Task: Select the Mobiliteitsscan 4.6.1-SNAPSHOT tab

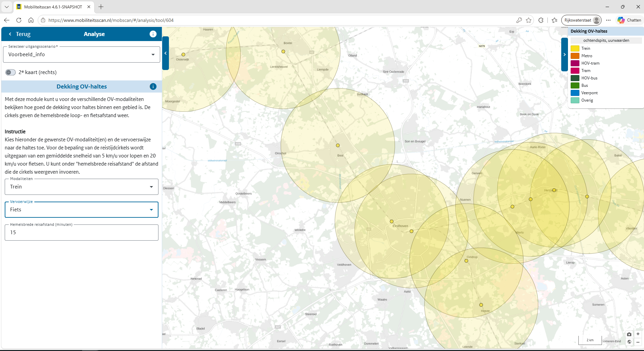Action: tap(54, 7)
